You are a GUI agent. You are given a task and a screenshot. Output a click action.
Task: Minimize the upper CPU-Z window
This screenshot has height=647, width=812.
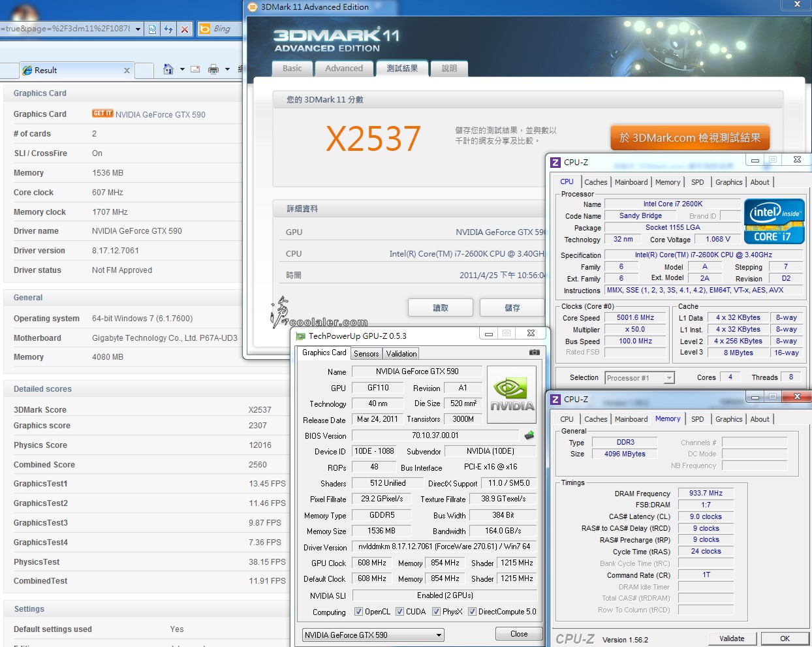[x=755, y=160]
